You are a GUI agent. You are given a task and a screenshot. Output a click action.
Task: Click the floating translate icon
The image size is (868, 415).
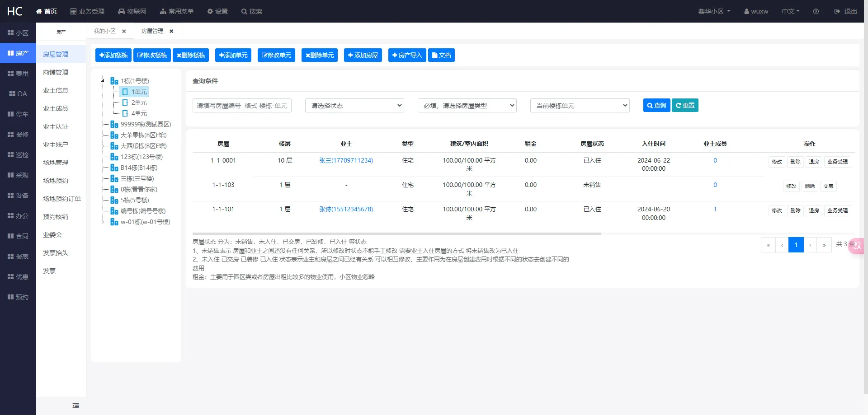click(857, 246)
